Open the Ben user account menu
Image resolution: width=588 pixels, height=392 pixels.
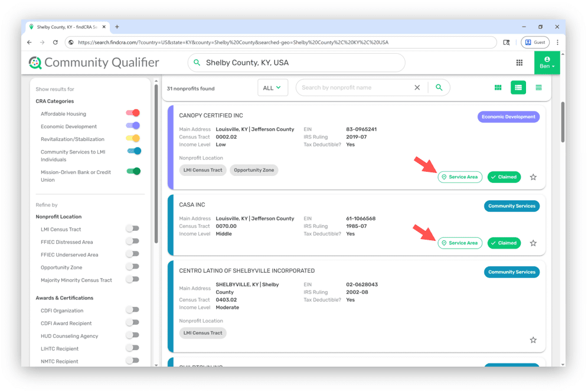547,63
